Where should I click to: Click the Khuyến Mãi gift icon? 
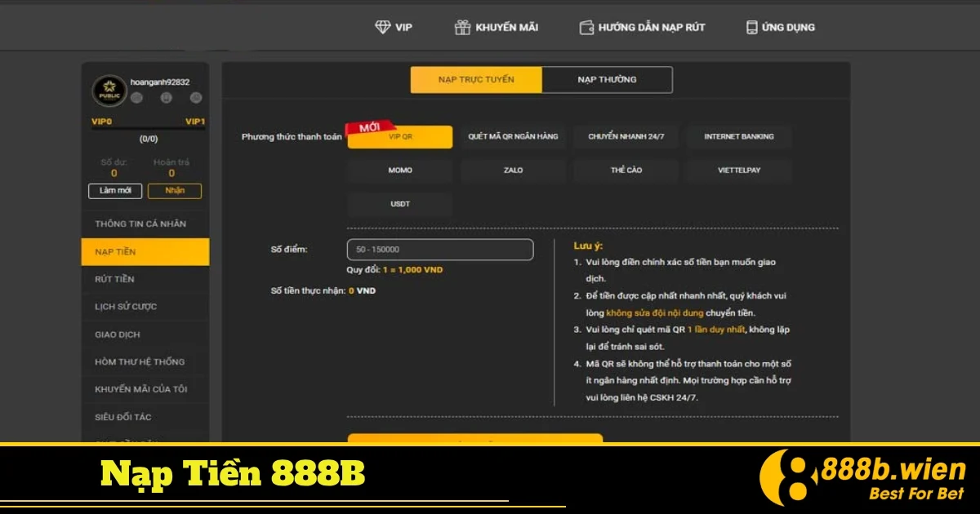pos(463,27)
